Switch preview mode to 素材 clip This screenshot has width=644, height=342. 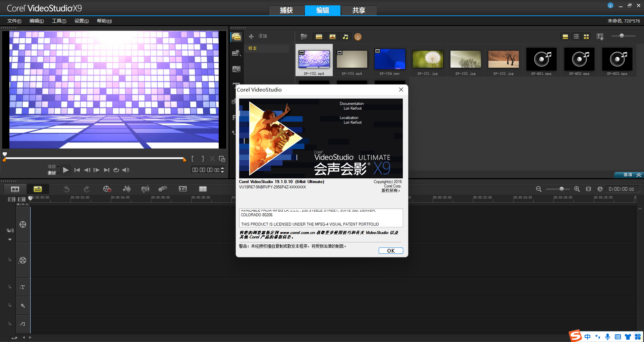click(52, 173)
